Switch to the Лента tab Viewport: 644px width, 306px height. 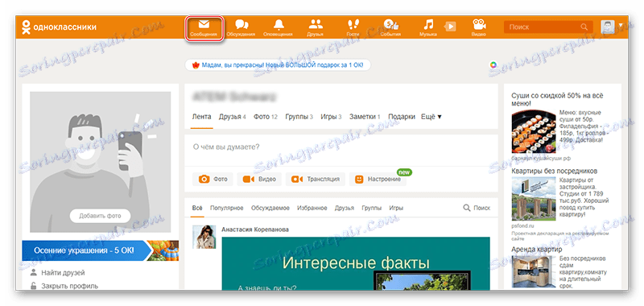pos(202,117)
